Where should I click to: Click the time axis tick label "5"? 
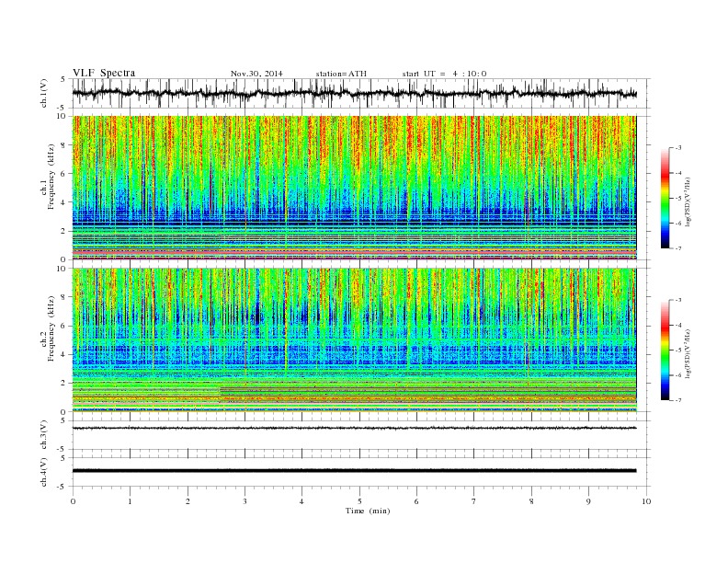[359, 501]
